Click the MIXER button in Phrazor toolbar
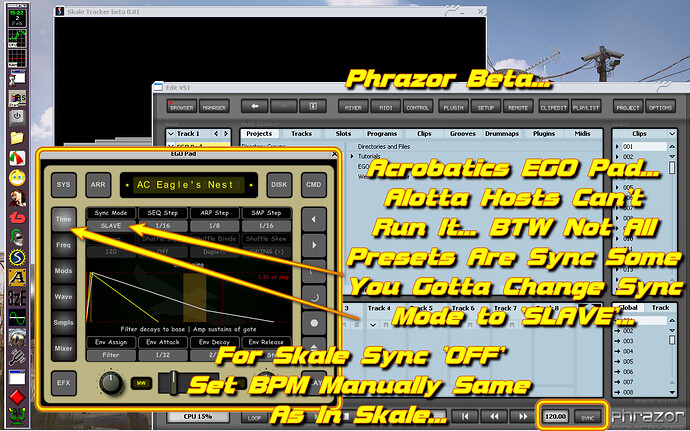The image size is (690, 431). point(353,107)
